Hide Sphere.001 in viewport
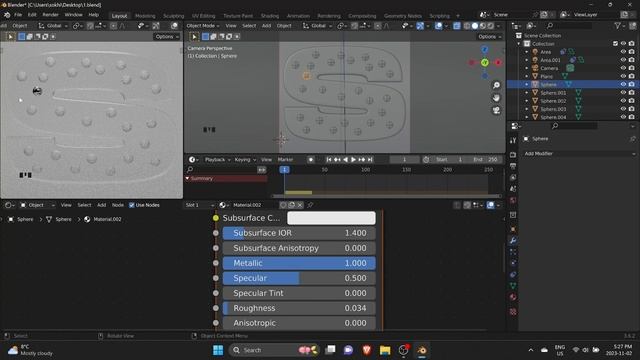Image resolution: width=640 pixels, height=360 pixels. (x=623, y=93)
